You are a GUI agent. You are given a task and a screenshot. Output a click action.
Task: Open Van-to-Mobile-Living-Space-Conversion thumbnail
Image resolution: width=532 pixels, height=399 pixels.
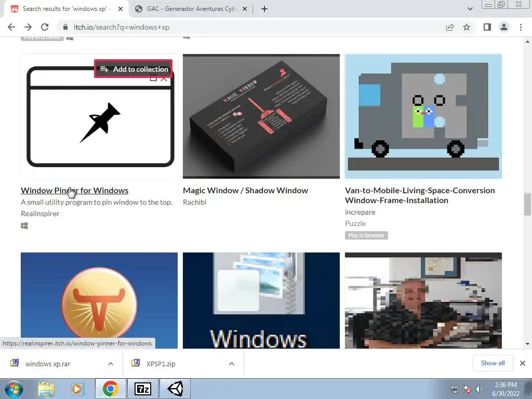click(x=423, y=116)
